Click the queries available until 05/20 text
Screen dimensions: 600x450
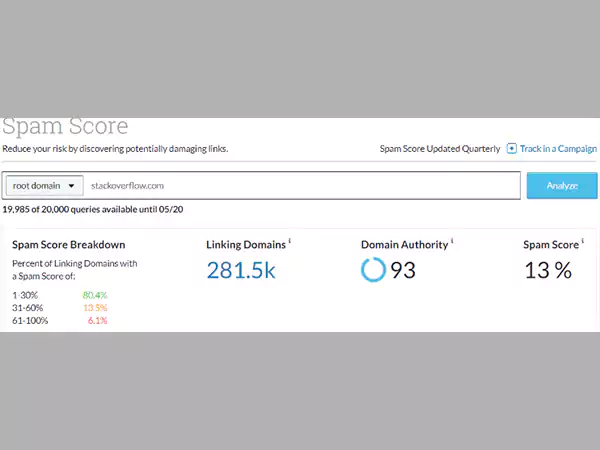point(93,210)
